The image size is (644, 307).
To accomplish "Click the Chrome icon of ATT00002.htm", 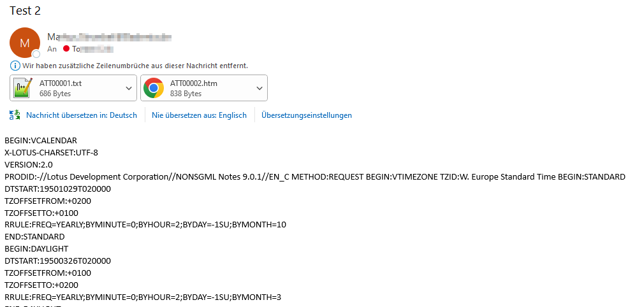I will 153,88.
